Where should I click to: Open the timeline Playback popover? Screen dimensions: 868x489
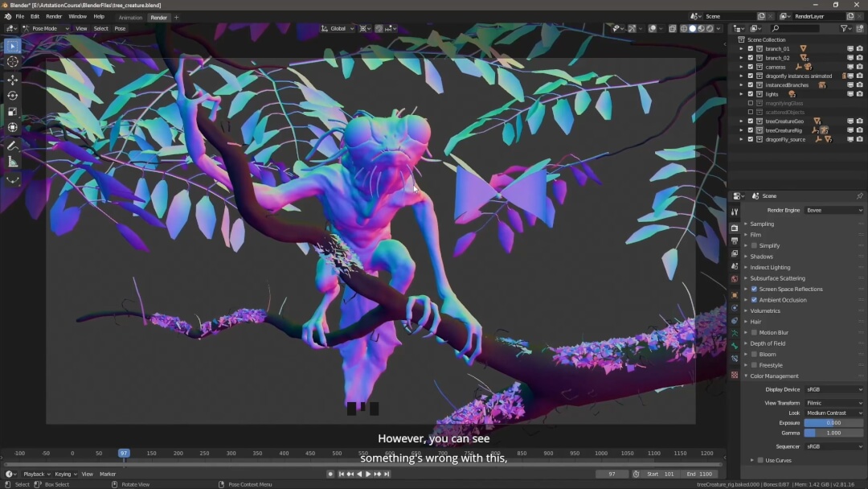coord(36,474)
